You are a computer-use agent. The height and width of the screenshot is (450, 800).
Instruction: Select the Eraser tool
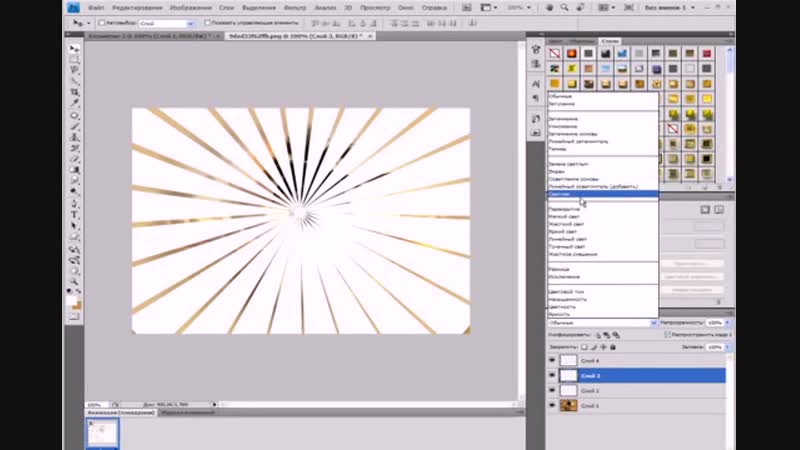[x=74, y=159]
